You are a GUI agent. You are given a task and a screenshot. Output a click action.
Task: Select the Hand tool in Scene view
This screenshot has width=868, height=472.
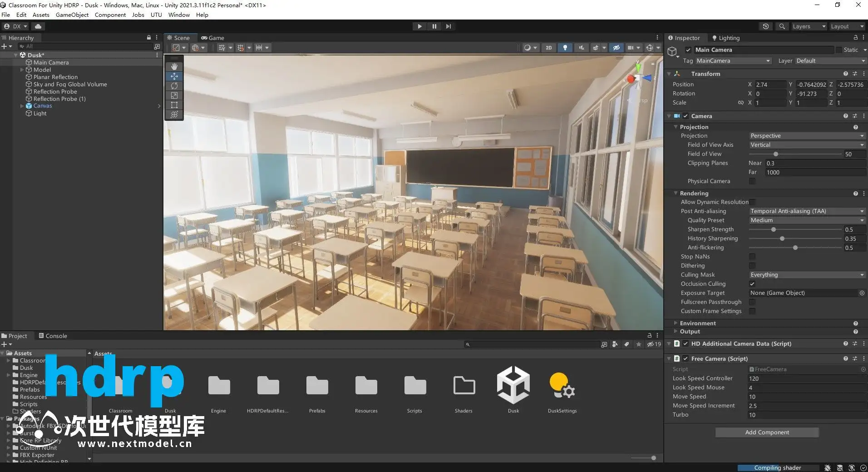point(174,67)
